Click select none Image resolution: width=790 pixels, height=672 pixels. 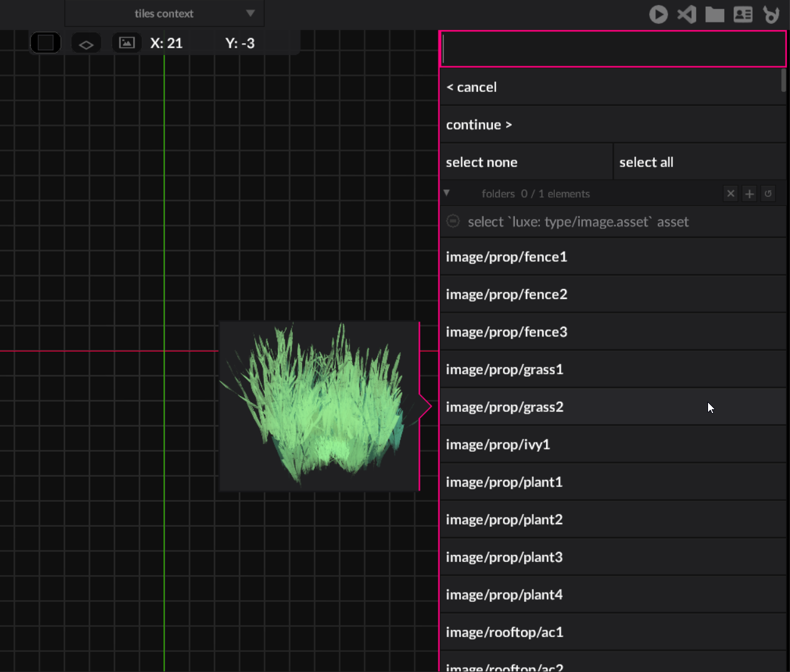pyautogui.click(x=482, y=163)
